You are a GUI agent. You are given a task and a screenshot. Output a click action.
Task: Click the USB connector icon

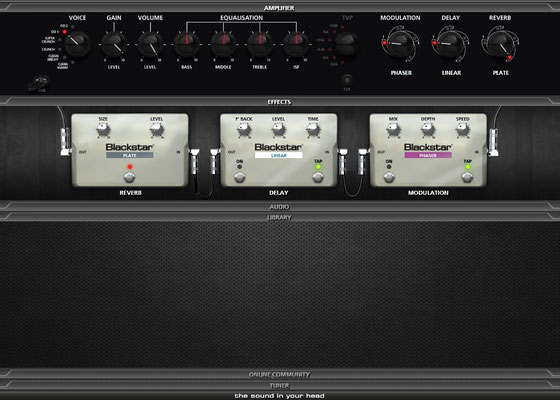tap(40, 84)
